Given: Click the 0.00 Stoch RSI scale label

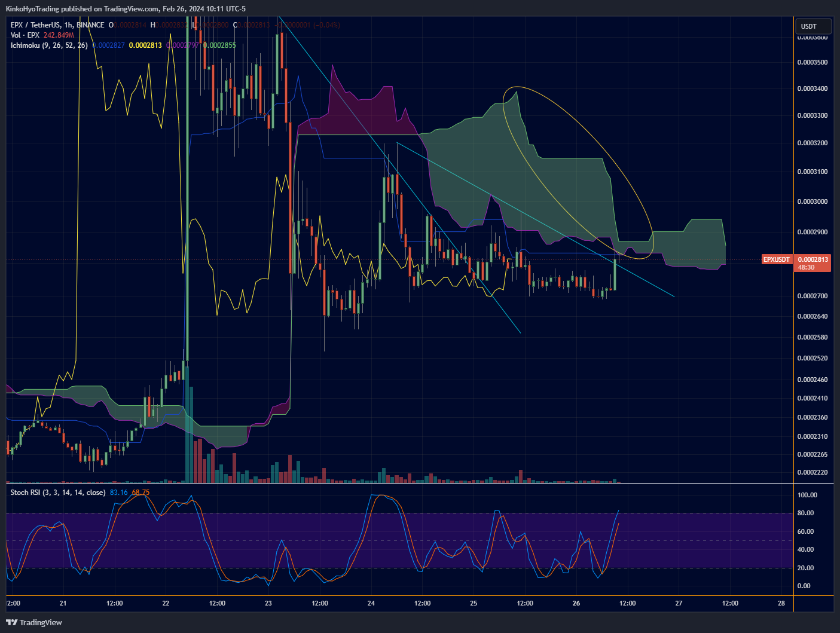Looking at the screenshot, I should pos(804,586).
